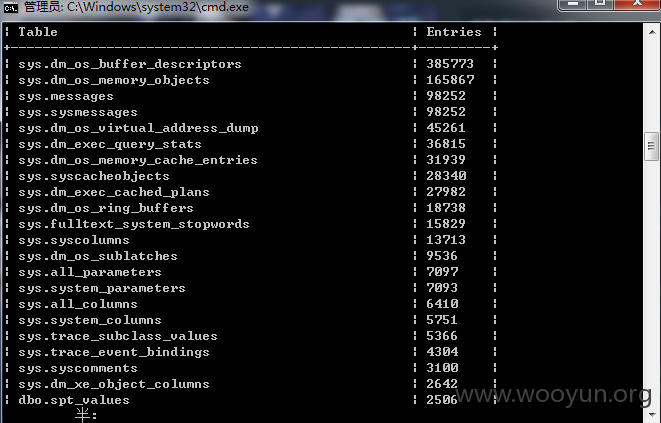Click the entry count 27982
This screenshot has width=661, height=423.
[446, 192]
